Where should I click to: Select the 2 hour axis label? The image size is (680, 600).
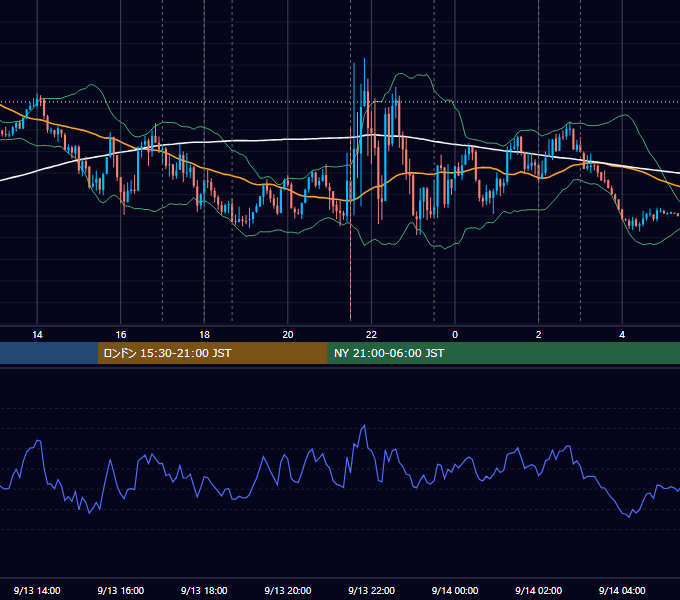pyautogui.click(x=539, y=335)
